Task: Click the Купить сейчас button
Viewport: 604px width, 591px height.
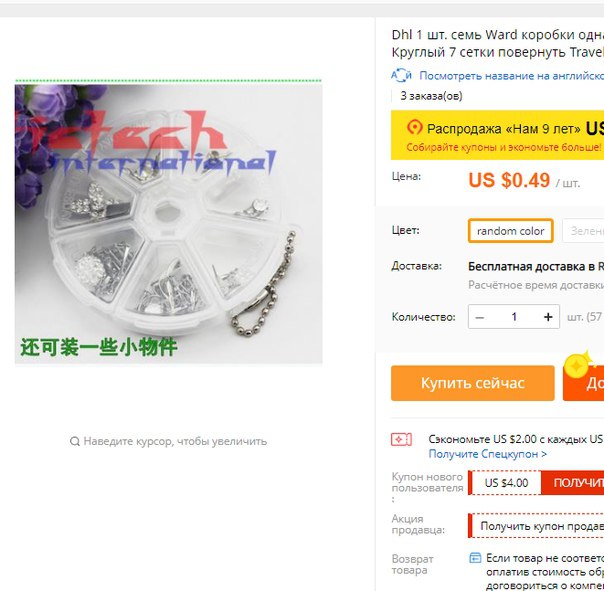Action: pos(473,383)
